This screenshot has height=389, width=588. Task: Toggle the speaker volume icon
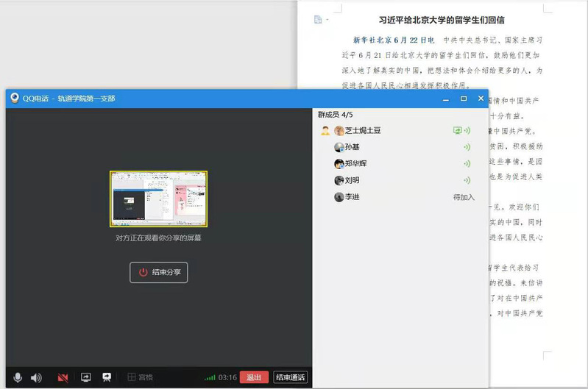click(x=36, y=377)
